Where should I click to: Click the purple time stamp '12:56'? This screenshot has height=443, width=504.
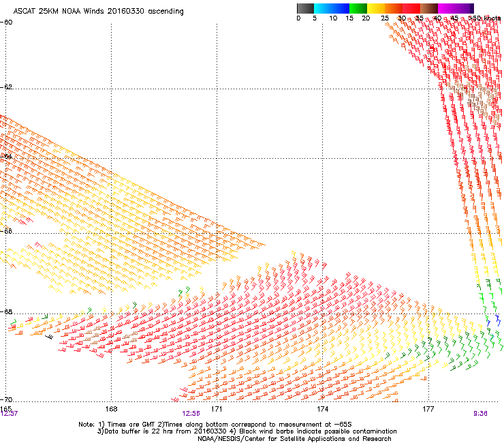191,414
